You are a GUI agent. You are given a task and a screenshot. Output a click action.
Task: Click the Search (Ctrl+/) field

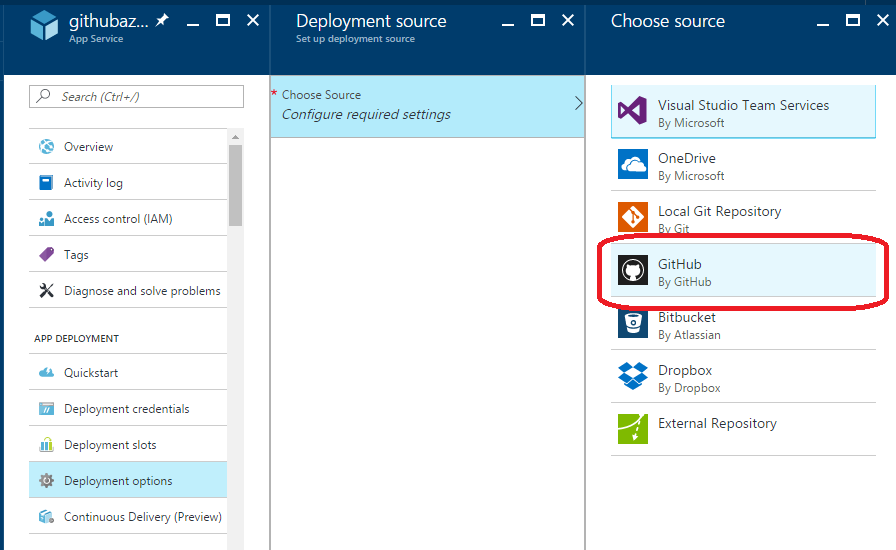tap(136, 97)
